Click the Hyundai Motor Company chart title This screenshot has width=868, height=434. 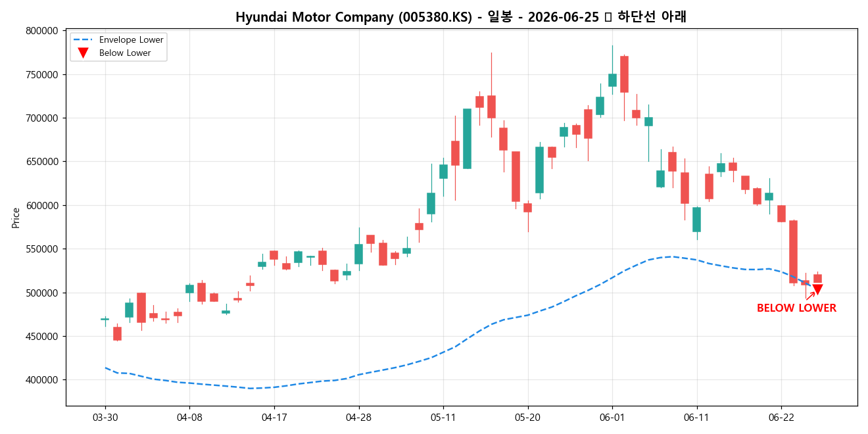(x=461, y=17)
